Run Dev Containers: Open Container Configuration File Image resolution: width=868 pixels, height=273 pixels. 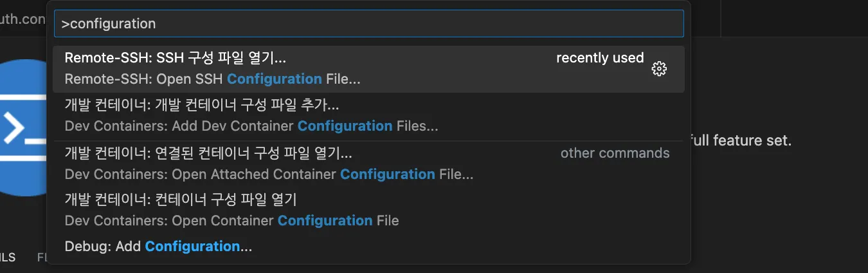point(231,221)
